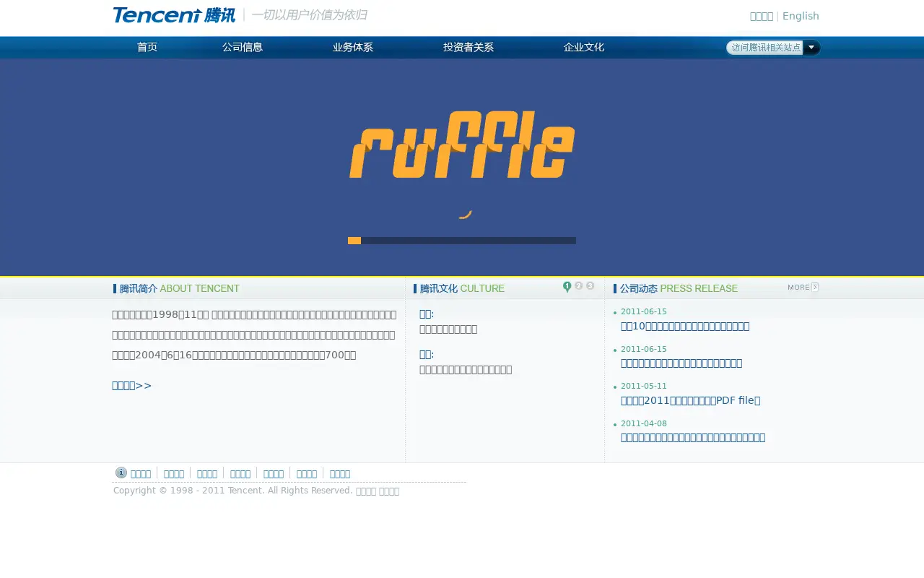Open the 投资者关系 menu item

coord(468,47)
